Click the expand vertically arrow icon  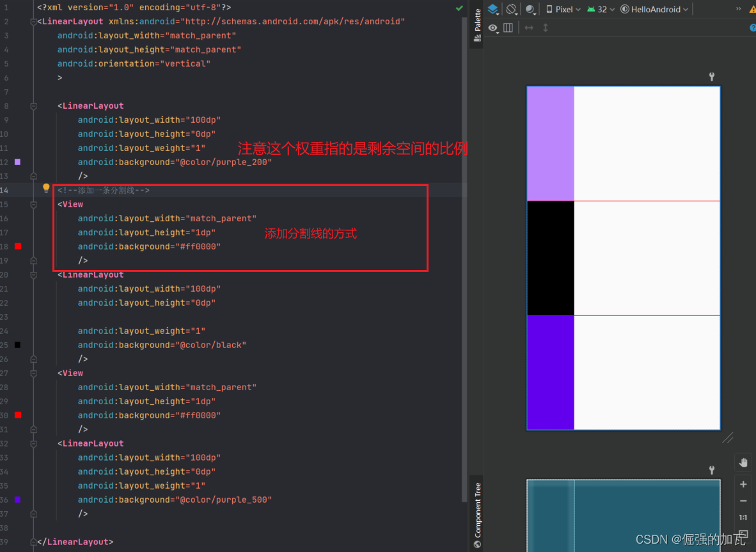[546, 28]
